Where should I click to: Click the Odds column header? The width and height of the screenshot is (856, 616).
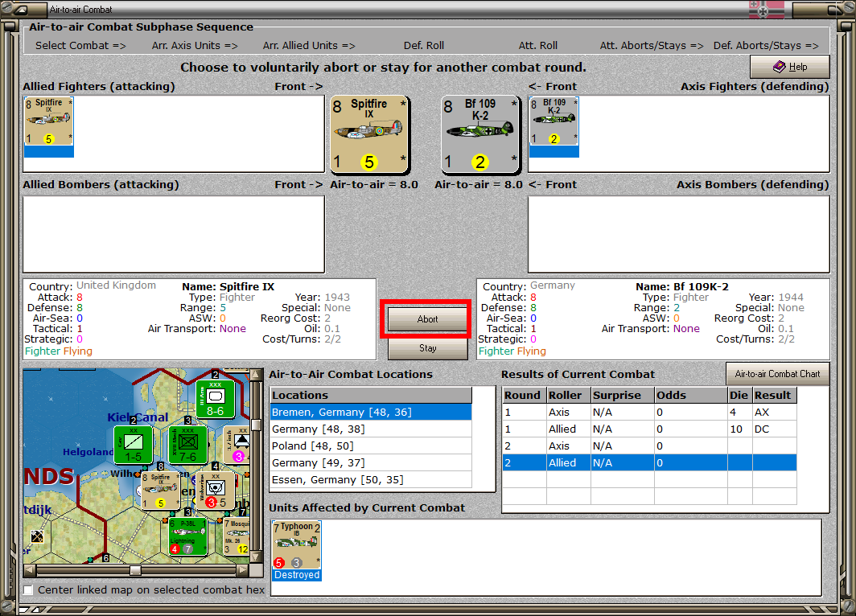point(691,395)
